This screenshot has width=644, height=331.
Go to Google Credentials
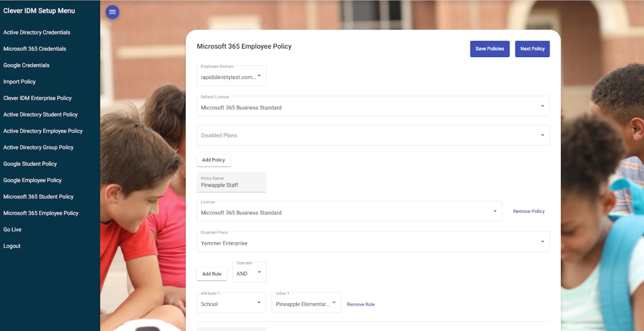tap(26, 65)
